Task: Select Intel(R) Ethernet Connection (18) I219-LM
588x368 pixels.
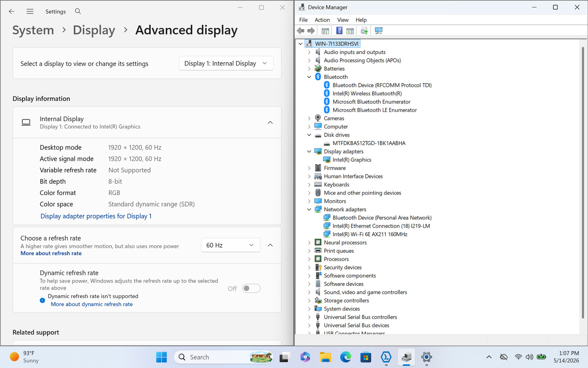Action: pos(381,226)
